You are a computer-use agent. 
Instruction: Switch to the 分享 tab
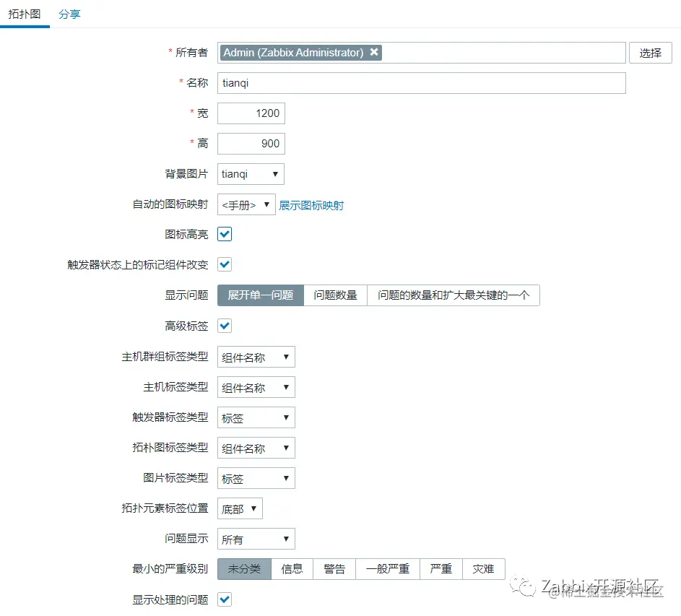(70, 13)
